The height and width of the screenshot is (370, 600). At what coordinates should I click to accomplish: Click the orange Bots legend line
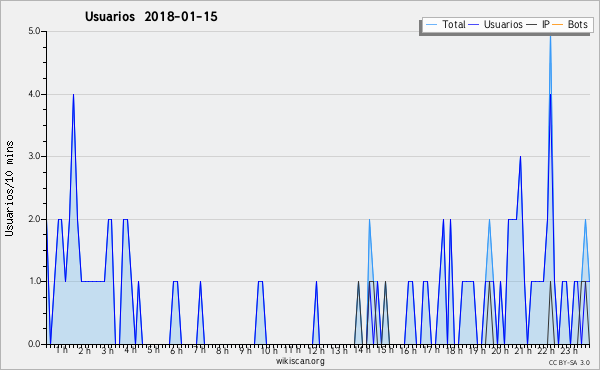coord(558,25)
